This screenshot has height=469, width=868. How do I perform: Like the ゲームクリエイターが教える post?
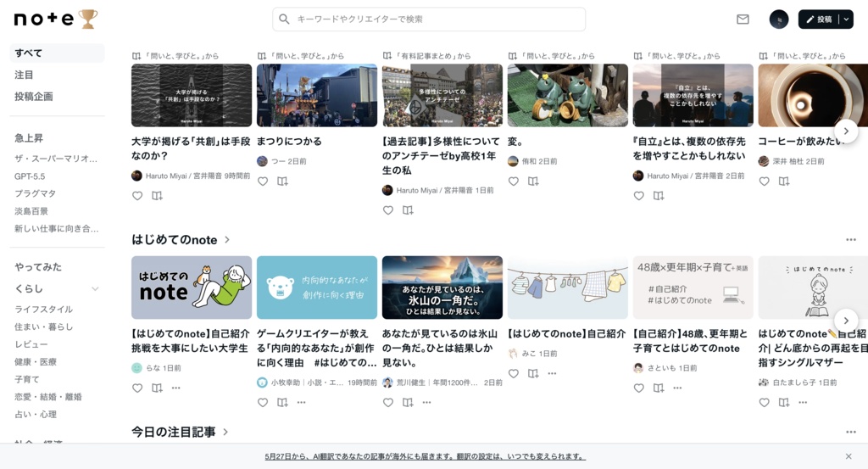[x=263, y=403]
